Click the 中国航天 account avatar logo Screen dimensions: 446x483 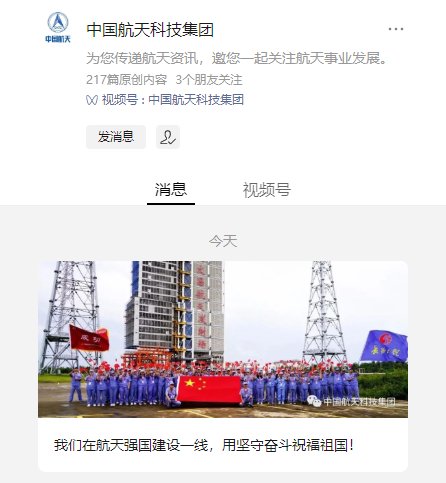pos(58,27)
